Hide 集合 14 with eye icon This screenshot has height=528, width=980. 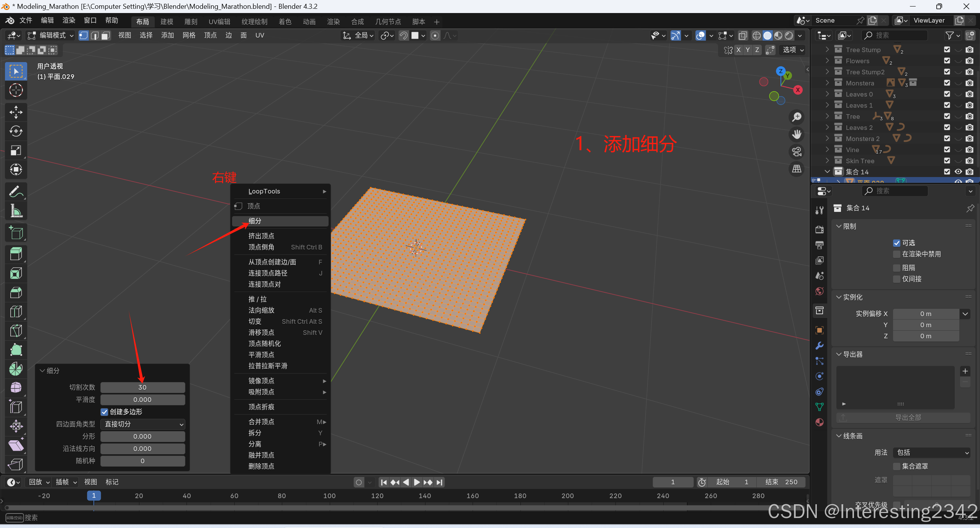[x=958, y=172]
